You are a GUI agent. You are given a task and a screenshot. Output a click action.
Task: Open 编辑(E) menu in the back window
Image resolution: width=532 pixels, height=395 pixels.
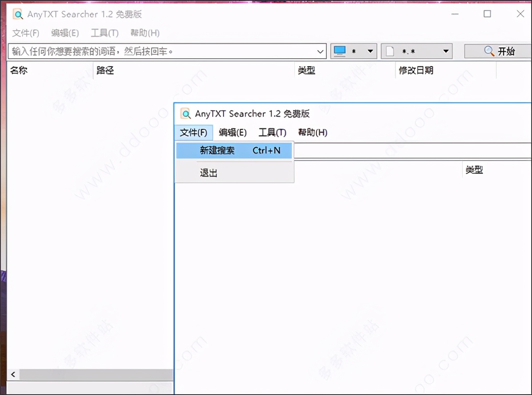(65, 33)
